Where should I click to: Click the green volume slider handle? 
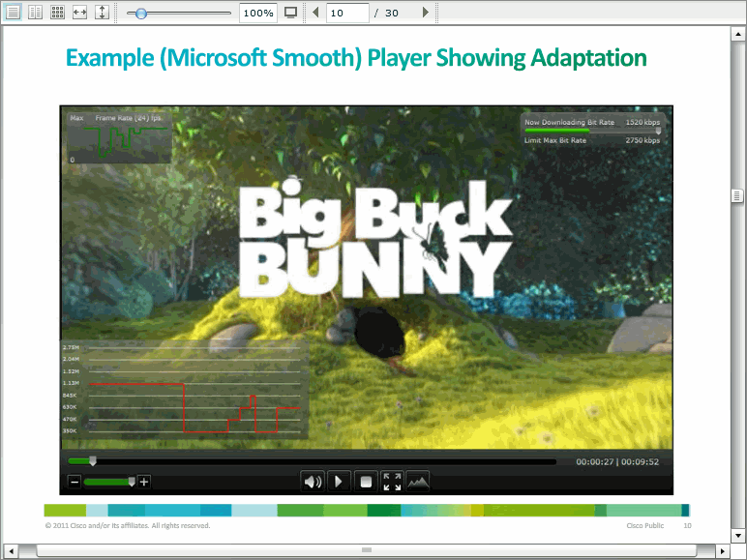click(x=132, y=482)
